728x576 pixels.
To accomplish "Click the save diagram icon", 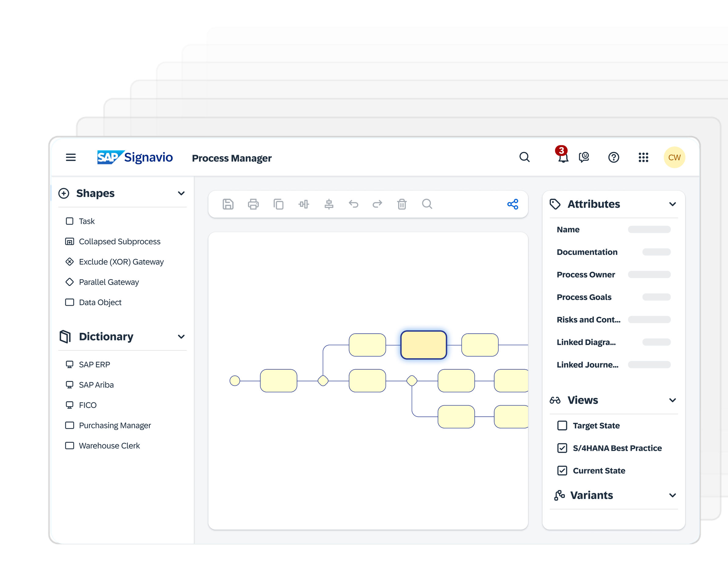I will click(228, 204).
